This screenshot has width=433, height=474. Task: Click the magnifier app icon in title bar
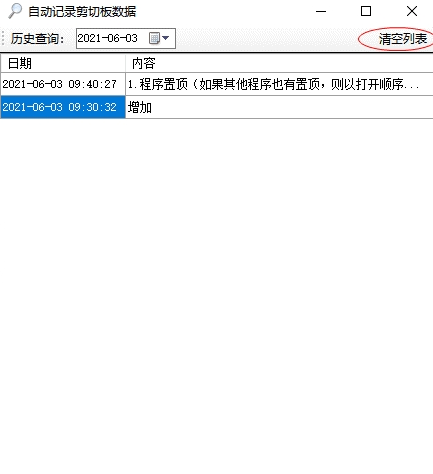(15, 11)
